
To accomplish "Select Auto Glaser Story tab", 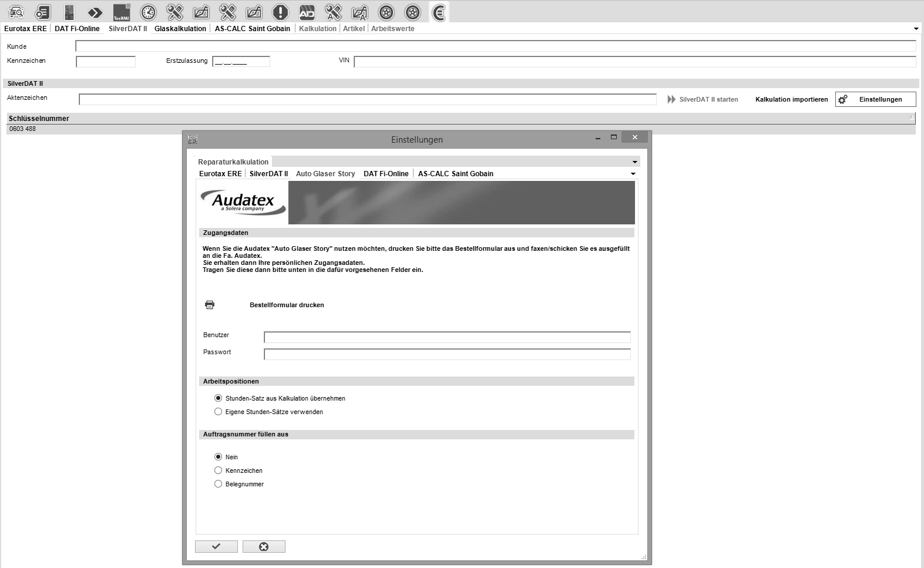I will pos(325,173).
